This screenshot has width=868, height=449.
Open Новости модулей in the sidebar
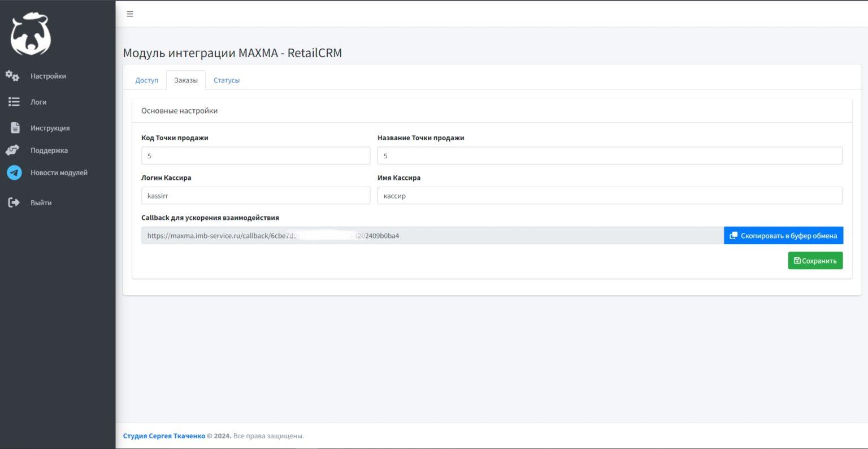[59, 172]
